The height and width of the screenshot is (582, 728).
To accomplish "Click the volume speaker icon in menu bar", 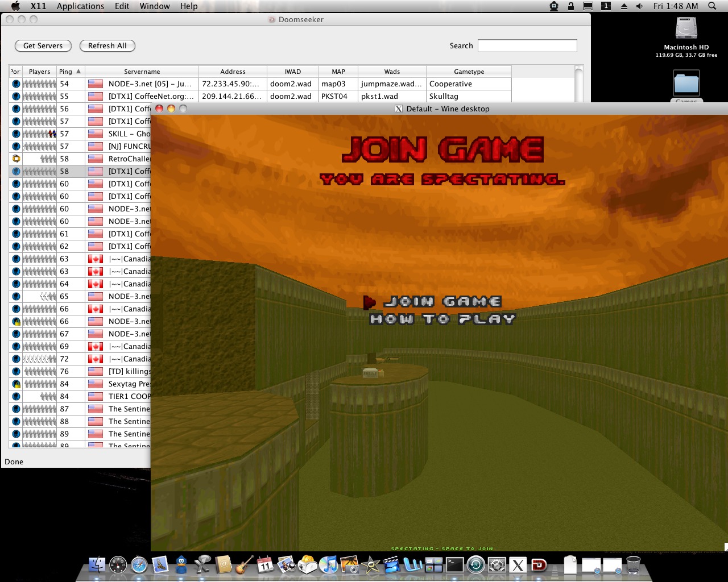I will (640, 6).
